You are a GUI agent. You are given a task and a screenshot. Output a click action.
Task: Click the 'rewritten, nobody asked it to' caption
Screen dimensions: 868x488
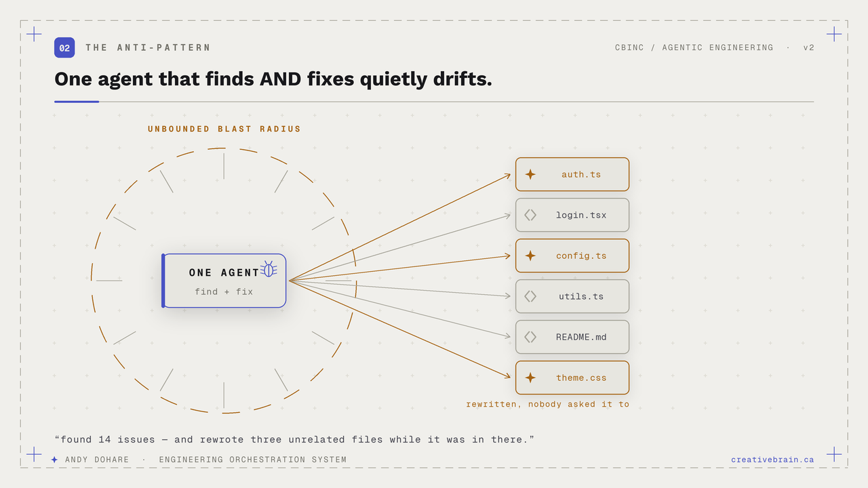click(547, 404)
